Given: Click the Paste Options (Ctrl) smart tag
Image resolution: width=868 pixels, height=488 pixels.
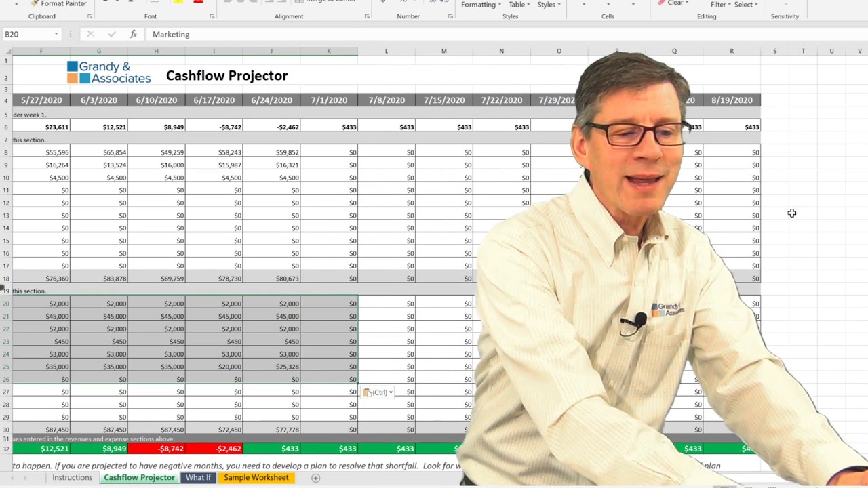Looking at the screenshot, I should click(378, 392).
